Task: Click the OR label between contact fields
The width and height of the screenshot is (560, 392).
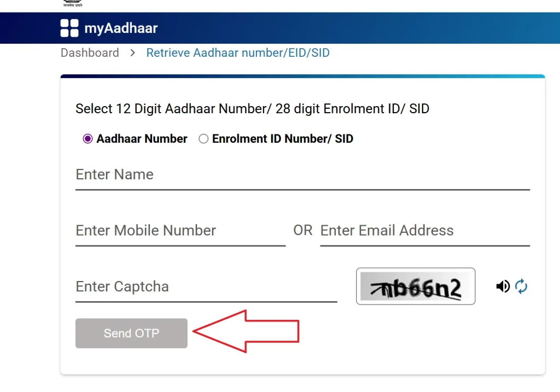Action: [302, 230]
